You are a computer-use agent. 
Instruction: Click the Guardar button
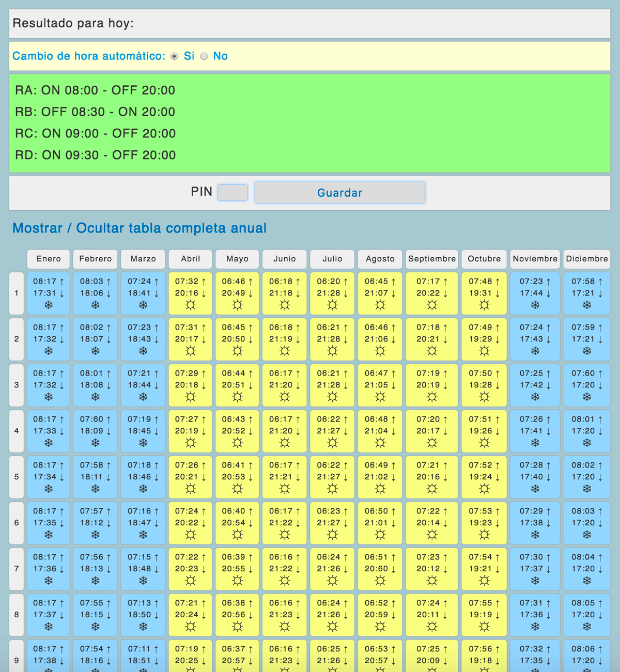[339, 193]
